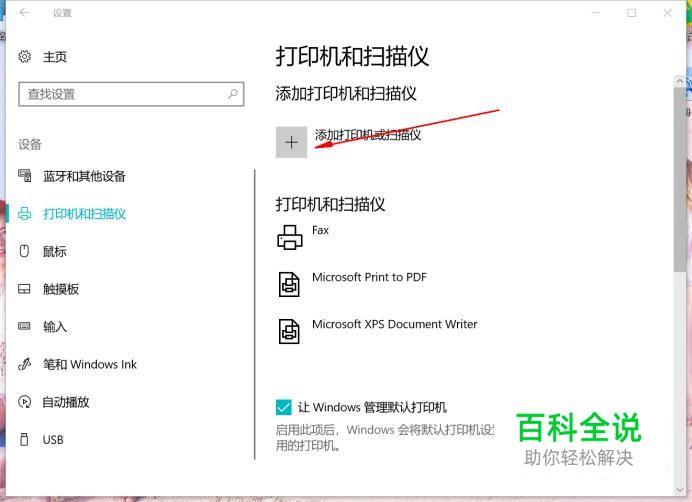Click the 蓝牙和其他设备 sidebar icon
The image size is (692, 502).
(x=25, y=176)
